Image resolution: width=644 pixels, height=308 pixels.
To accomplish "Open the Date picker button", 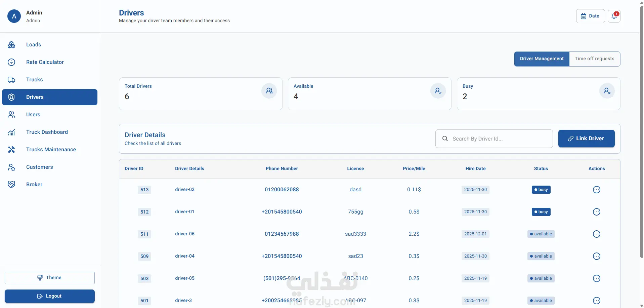I will pyautogui.click(x=590, y=16).
